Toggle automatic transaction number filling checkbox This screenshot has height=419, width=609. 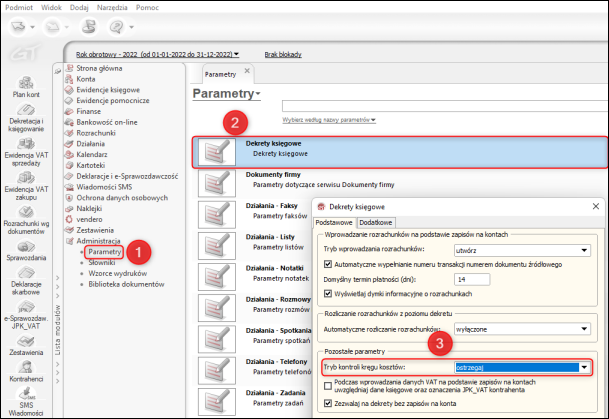tap(328, 264)
